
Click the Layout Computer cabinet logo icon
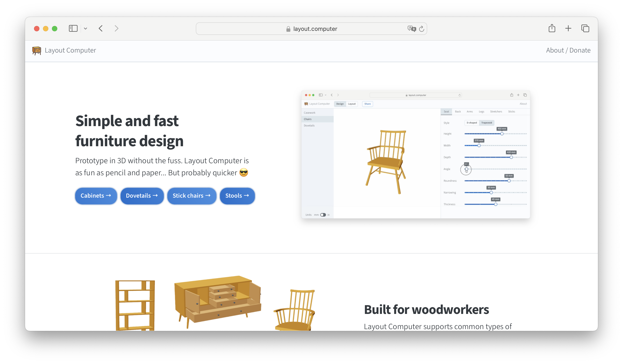tap(37, 50)
